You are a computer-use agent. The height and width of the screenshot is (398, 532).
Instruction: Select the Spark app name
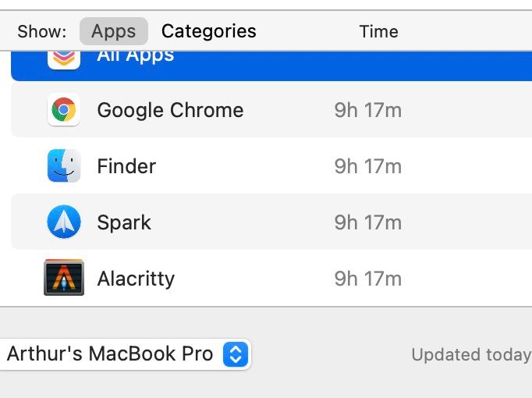(x=124, y=223)
